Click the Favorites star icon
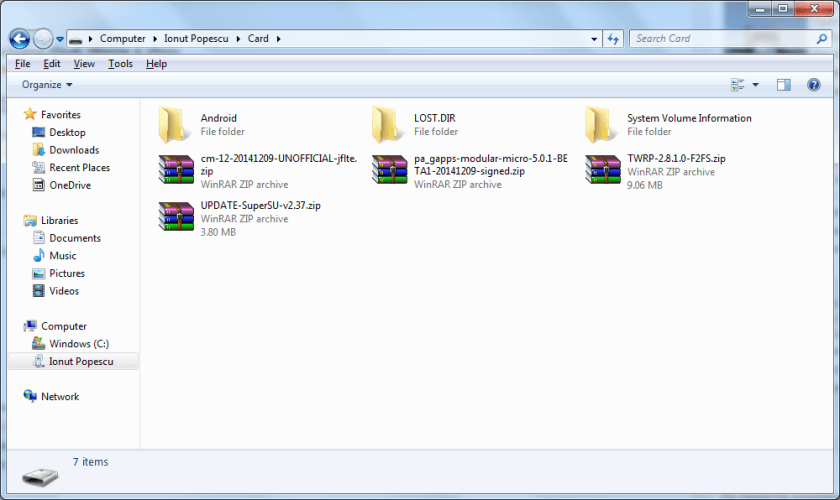This screenshot has width=840, height=500. click(30, 114)
